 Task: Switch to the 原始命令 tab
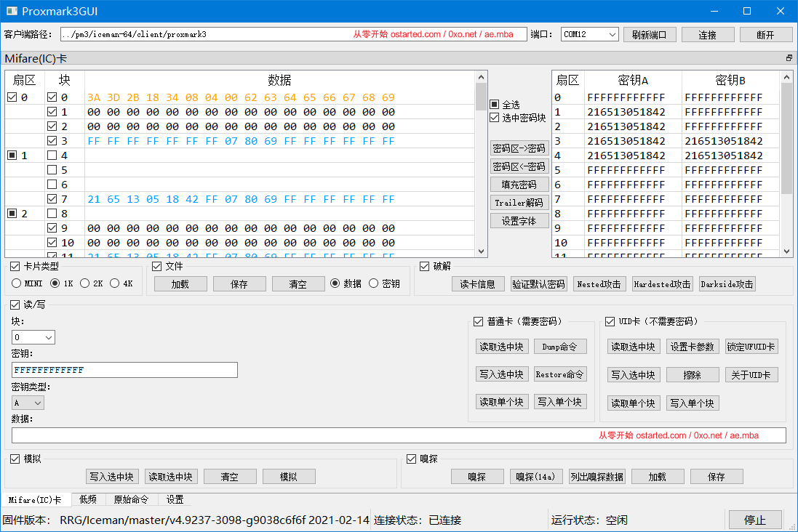[x=131, y=499]
